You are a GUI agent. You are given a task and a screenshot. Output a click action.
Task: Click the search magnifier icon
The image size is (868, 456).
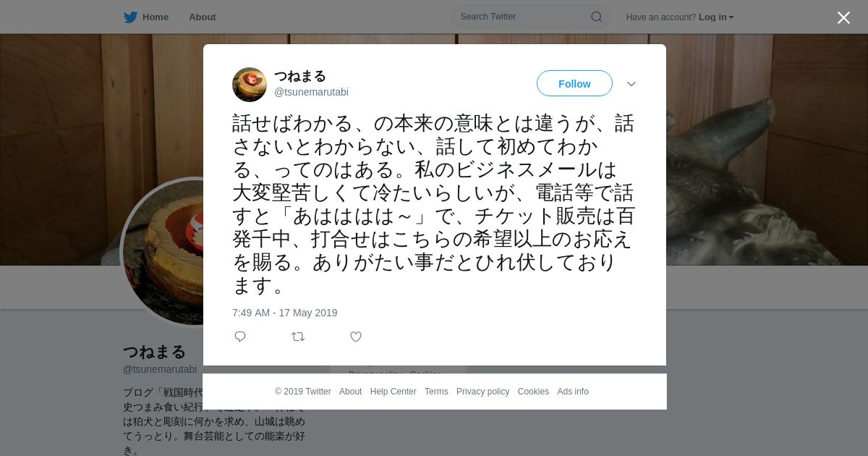[597, 17]
